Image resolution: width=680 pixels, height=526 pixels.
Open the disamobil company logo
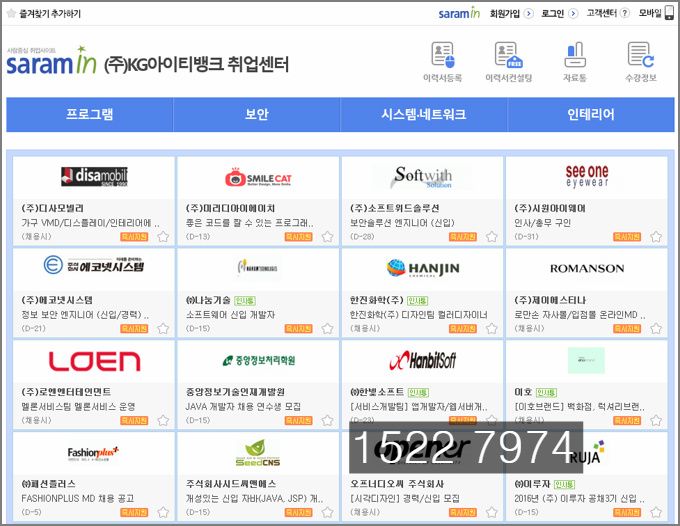click(94, 176)
